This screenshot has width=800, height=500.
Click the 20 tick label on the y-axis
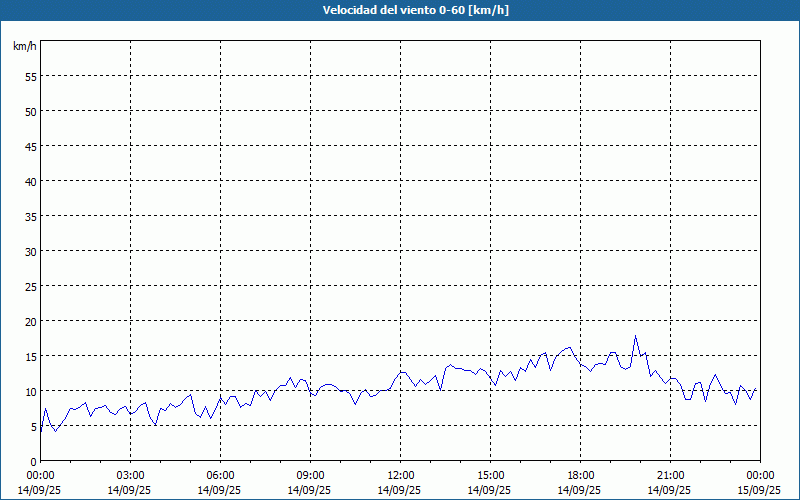click(x=31, y=321)
